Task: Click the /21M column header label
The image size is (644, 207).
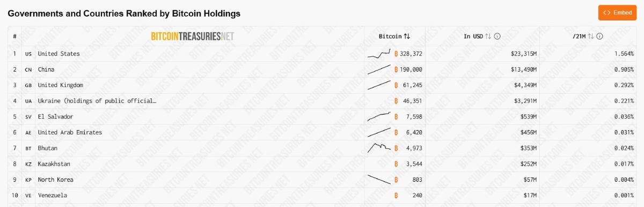Action: pyautogui.click(x=579, y=37)
